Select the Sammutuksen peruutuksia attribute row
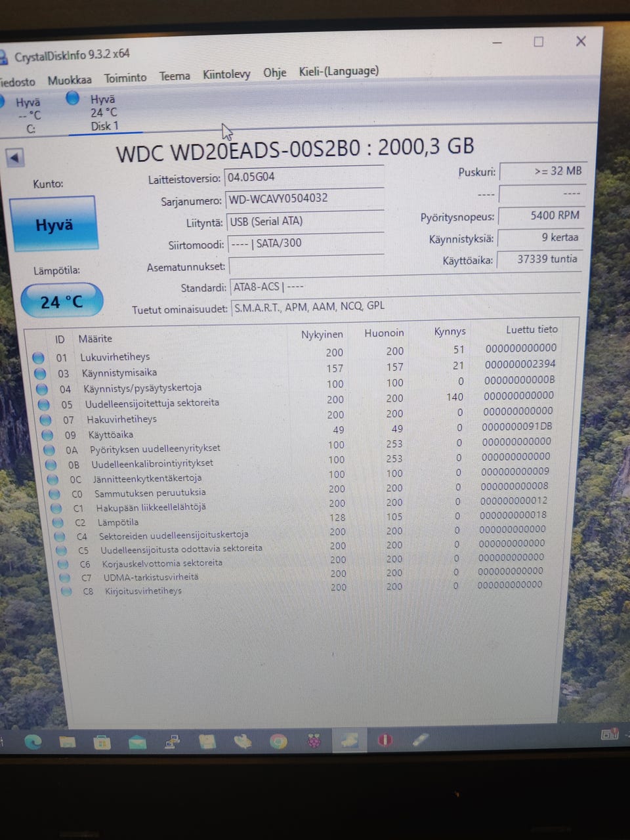Screen dimensions: 630x840 (303, 490)
